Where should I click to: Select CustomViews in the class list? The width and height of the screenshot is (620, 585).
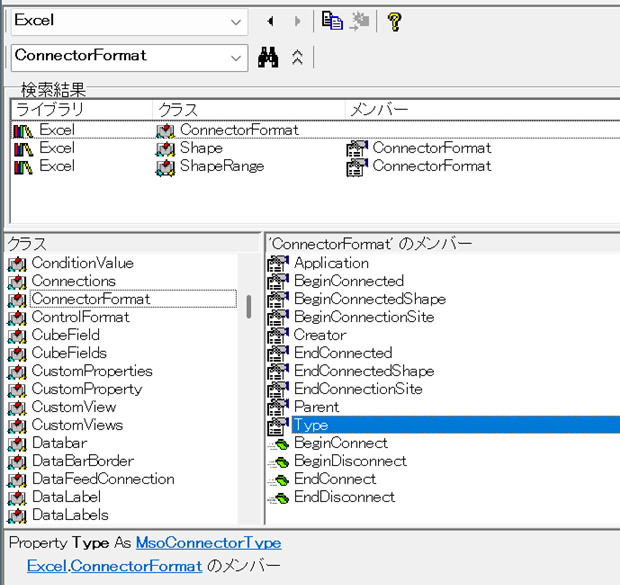(x=78, y=425)
